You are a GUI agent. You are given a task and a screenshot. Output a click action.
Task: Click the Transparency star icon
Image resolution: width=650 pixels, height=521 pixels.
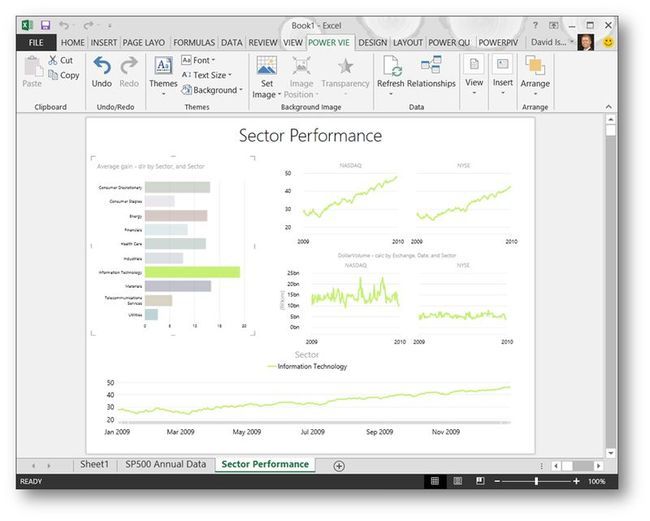point(345,66)
